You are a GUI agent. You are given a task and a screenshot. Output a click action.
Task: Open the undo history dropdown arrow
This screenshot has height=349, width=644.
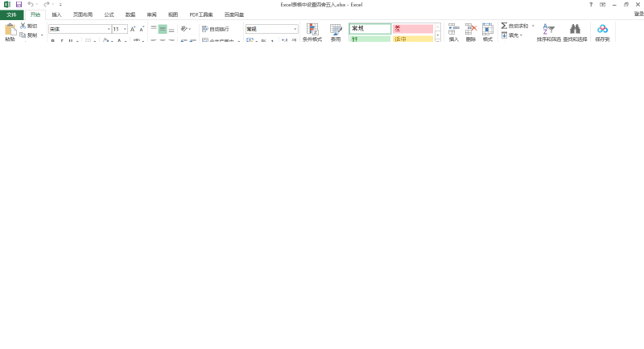(37, 5)
